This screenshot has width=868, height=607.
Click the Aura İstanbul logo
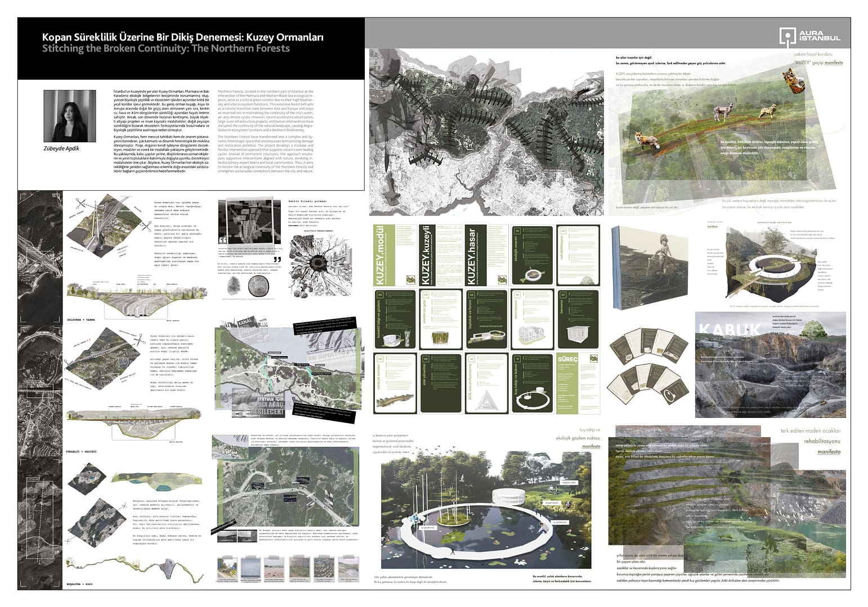(809, 36)
